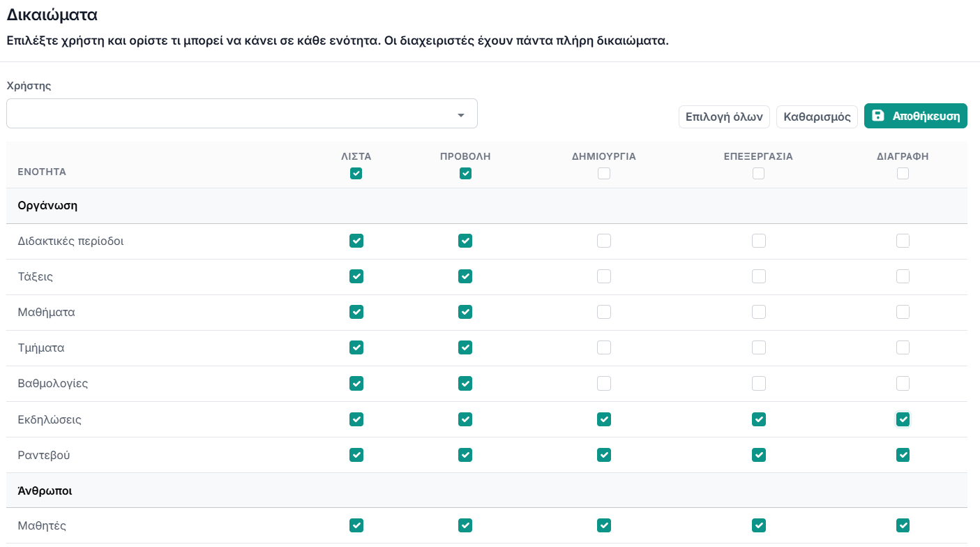This screenshot has height=547, width=980.
Task: Uncheck ΛΙΣΤΑ for Ραντεβού
Action: [356, 455]
